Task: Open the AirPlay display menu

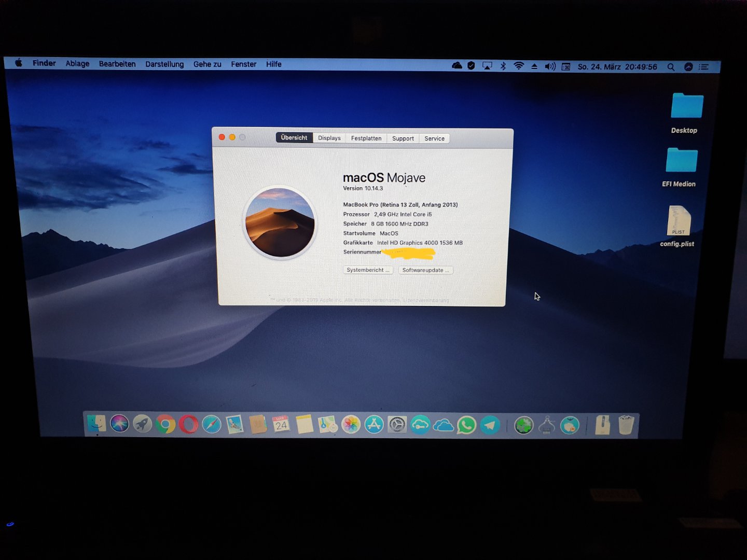Action: click(x=487, y=66)
